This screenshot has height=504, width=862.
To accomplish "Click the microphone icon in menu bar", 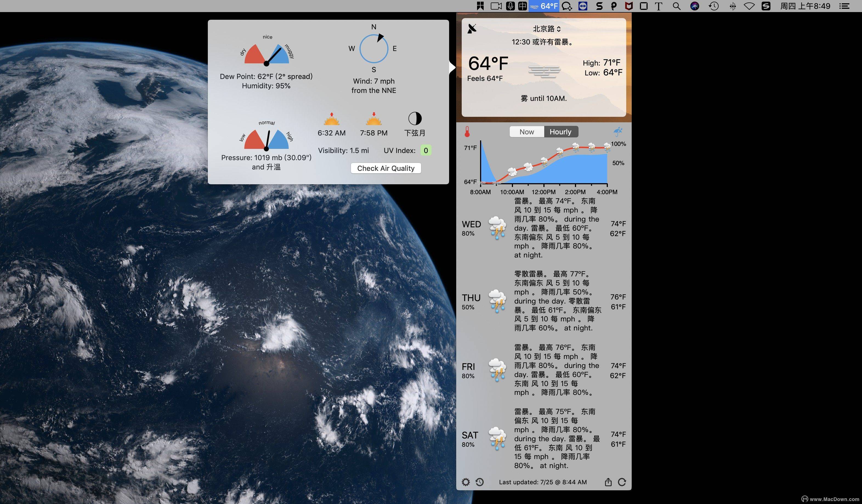I will (510, 6).
